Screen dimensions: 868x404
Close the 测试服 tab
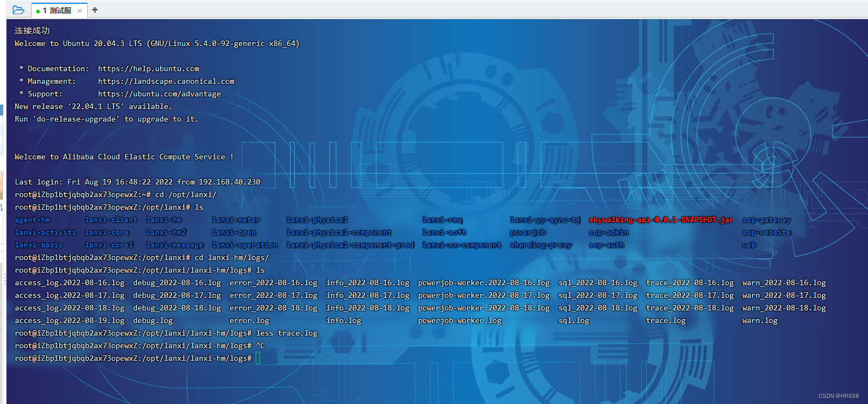(x=80, y=10)
